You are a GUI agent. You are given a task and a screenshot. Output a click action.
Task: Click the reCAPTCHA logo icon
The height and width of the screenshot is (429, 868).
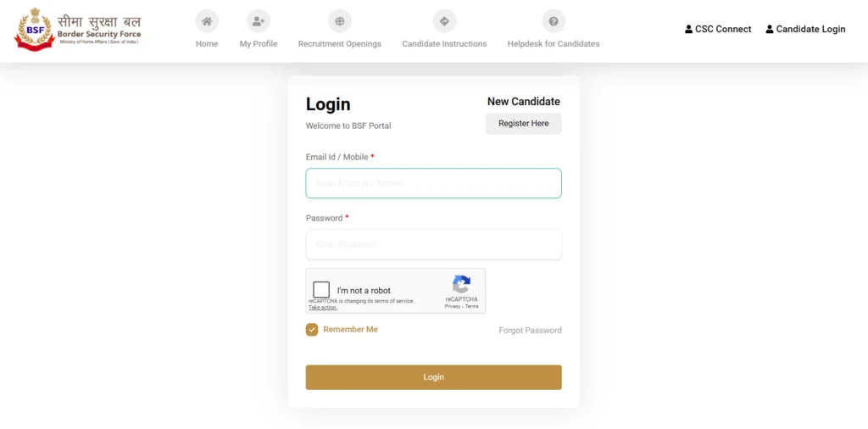pyautogui.click(x=461, y=284)
